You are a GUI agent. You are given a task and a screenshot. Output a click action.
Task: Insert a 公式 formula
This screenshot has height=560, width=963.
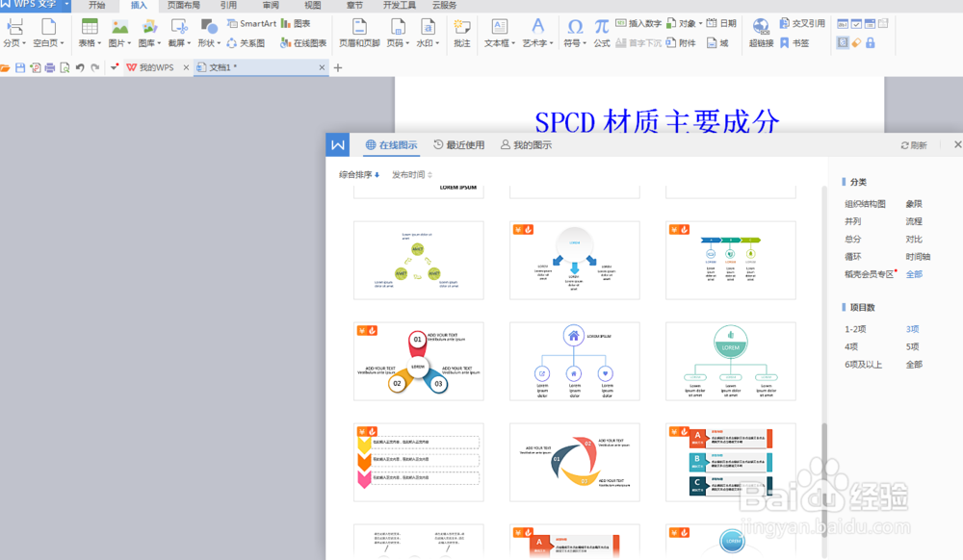coord(602,33)
